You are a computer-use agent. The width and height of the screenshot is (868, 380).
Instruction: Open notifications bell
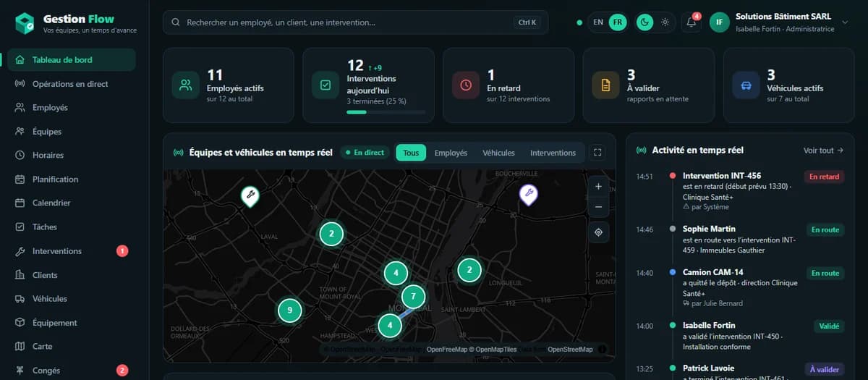tap(692, 22)
